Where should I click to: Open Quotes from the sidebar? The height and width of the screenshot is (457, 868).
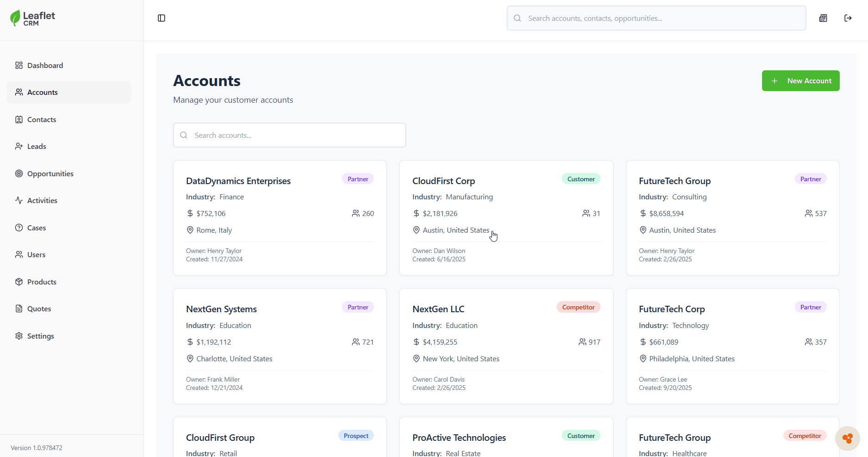tap(39, 309)
